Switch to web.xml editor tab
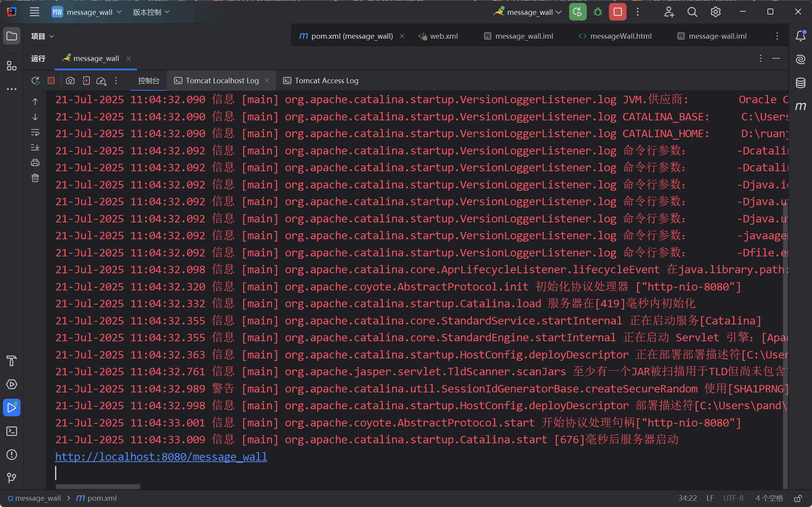The height and width of the screenshot is (507, 812). (x=438, y=36)
